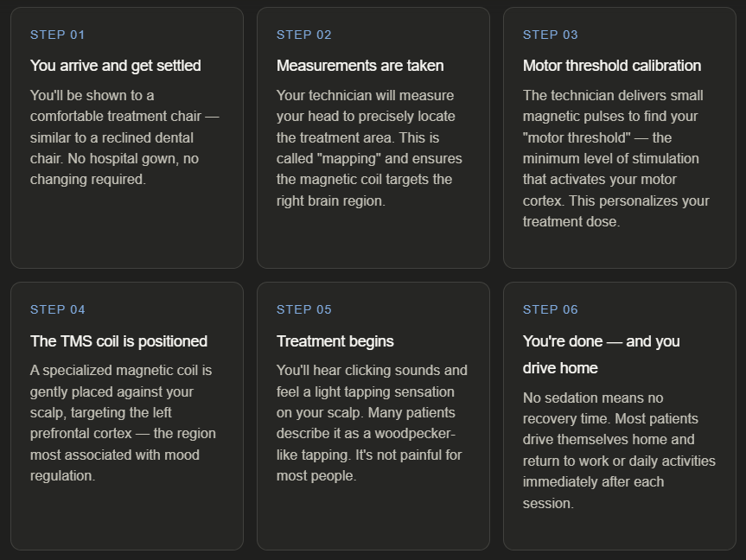The image size is (746, 560).
Task: Click the 'You arrive and get settled' heading
Action: click(x=115, y=66)
